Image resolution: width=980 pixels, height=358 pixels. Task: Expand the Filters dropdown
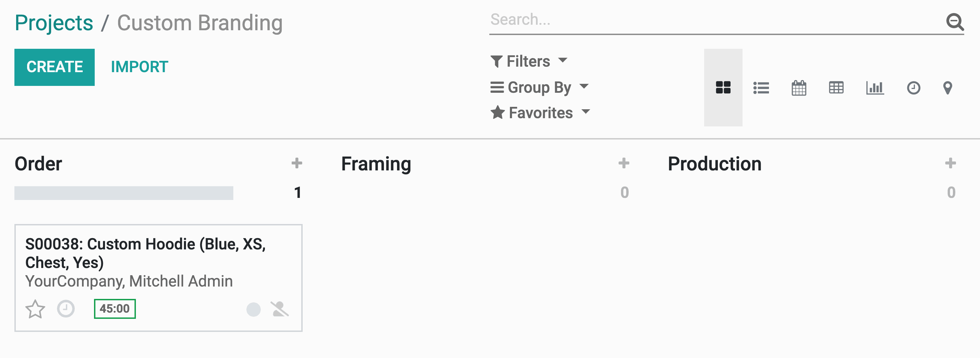(x=529, y=61)
